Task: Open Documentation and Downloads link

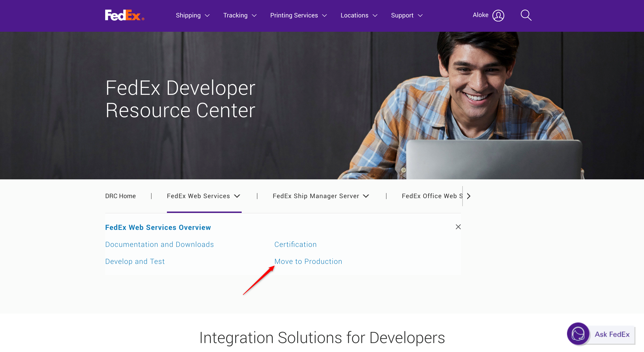Action: 159,244
